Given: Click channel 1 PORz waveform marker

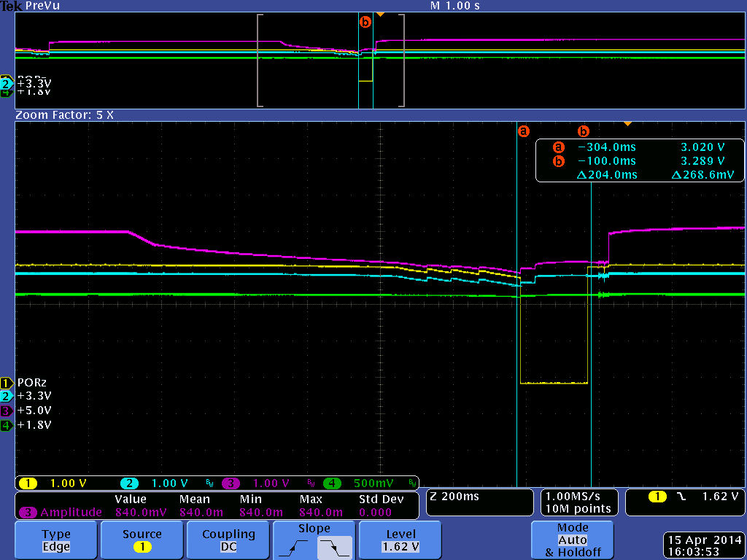Looking at the screenshot, I should [x=7, y=383].
